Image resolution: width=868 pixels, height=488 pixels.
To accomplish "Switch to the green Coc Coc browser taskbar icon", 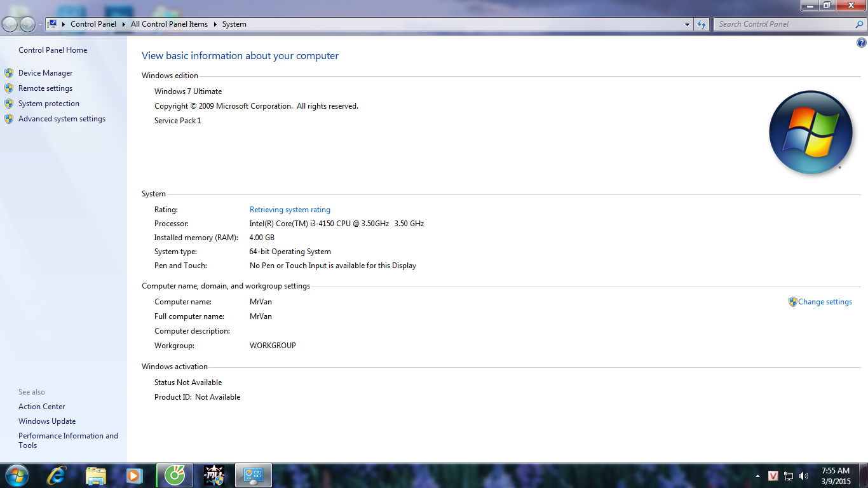I will point(175,475).
